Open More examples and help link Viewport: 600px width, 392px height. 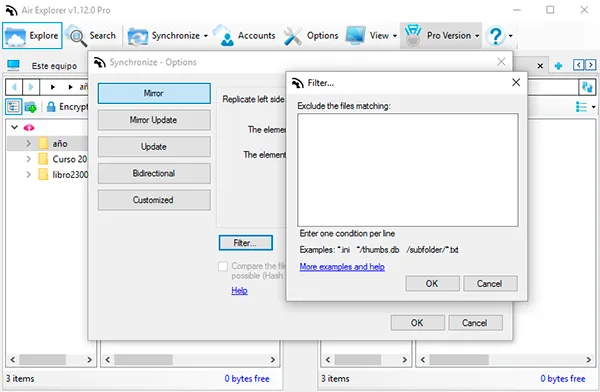click(x=342, y=267)
